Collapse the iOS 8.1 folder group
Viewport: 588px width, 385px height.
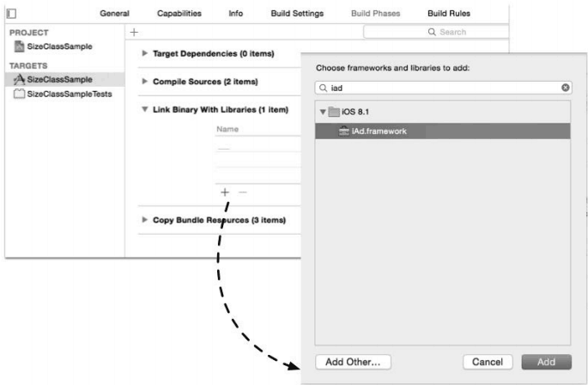tap(322, 113)
